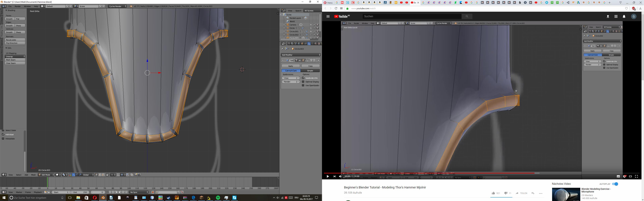Select the Simple subdivision type

click(x=310, y=71)
